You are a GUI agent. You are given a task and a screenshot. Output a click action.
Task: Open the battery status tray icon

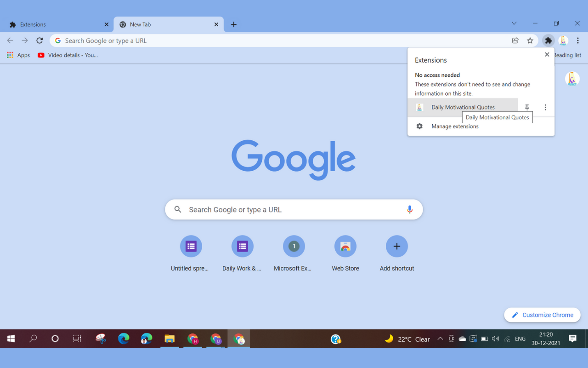[485, 339]
